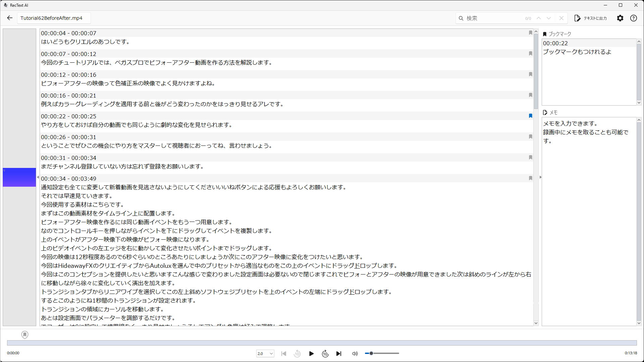Screen dimensions: 644x362
Task: Bookmark the 00:00:34 - 00:03:49 segment
Action: [531, 178]
